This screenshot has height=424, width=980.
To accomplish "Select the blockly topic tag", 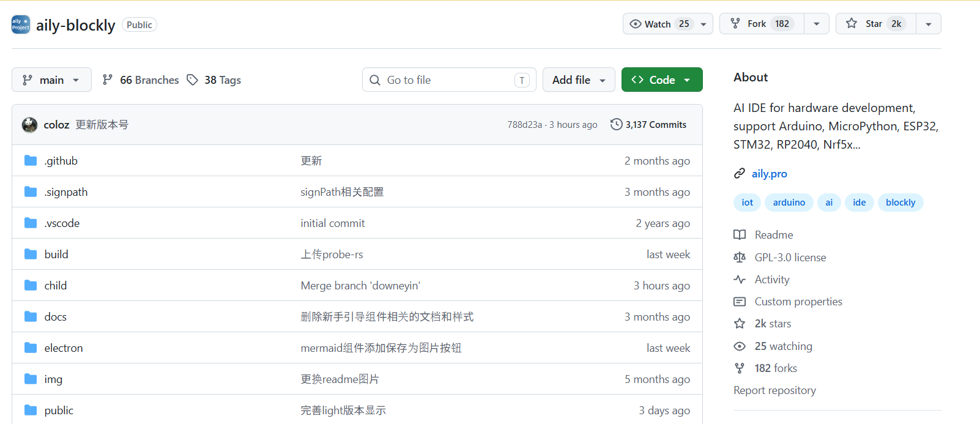I will click(x=900, y=203).
